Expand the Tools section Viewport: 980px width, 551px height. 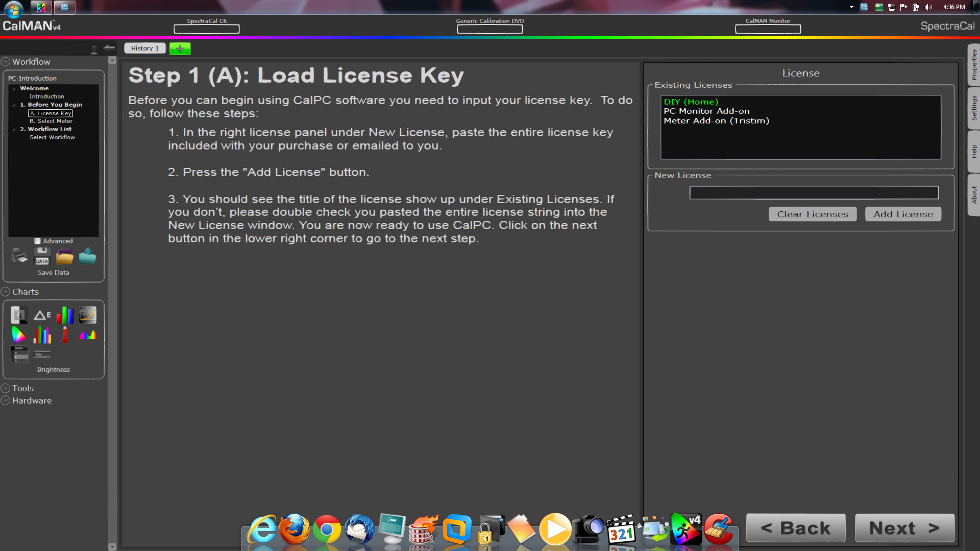tap(6, 388)
